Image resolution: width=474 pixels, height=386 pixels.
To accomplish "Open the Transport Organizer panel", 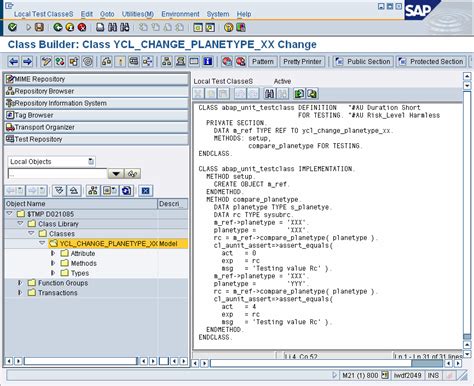I will (97, 127).
